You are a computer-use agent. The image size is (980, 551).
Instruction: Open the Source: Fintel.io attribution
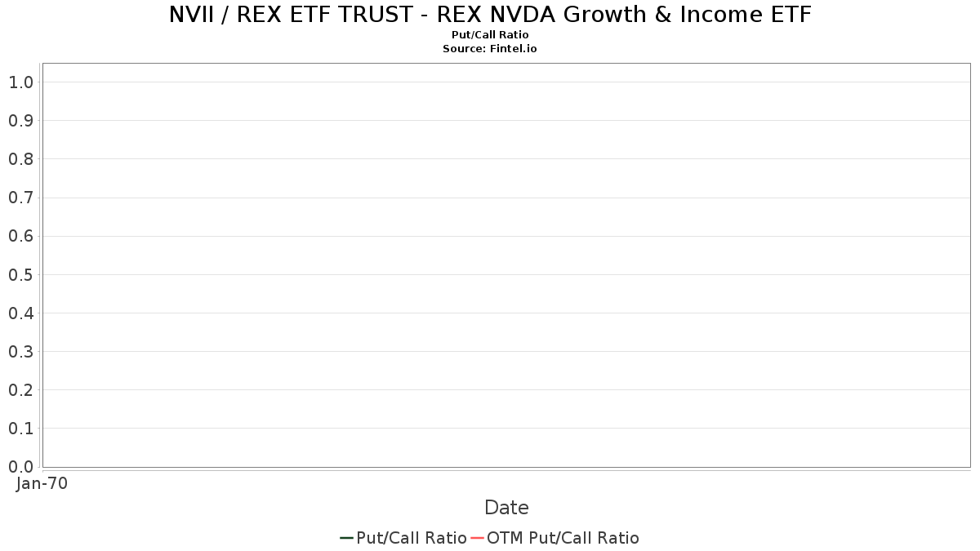tap(490, 48)
